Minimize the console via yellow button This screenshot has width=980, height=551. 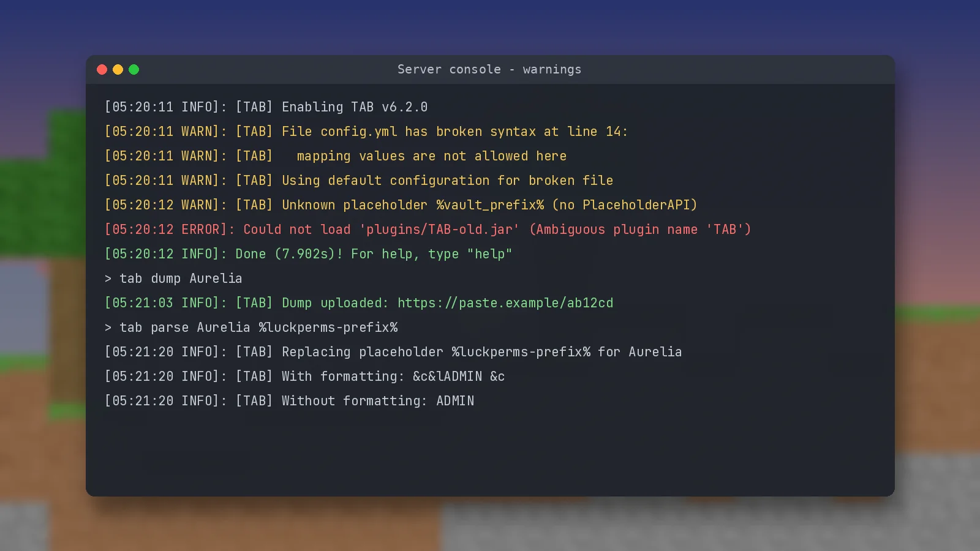tap(118, 70)
